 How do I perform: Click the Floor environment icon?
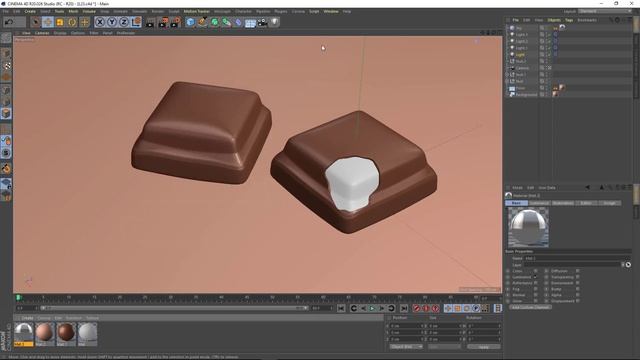tap(250, 23)
